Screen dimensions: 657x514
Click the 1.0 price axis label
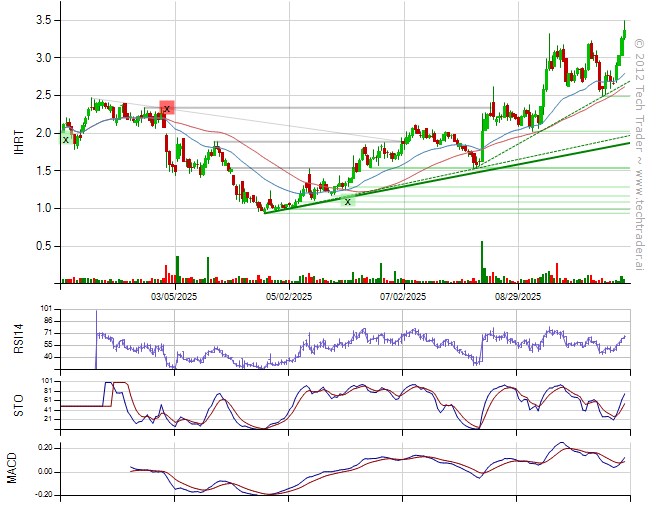pos(43,208)
